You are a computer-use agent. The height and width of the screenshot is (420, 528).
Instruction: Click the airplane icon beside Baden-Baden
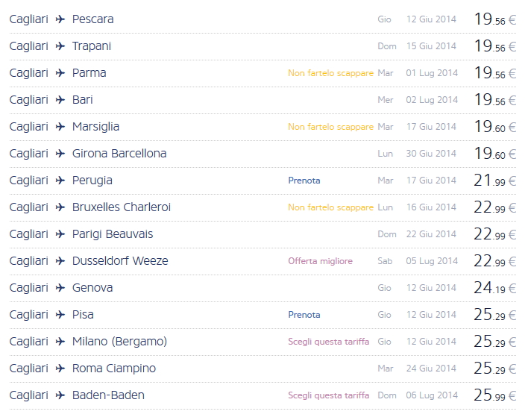click(x=60, y=395)
